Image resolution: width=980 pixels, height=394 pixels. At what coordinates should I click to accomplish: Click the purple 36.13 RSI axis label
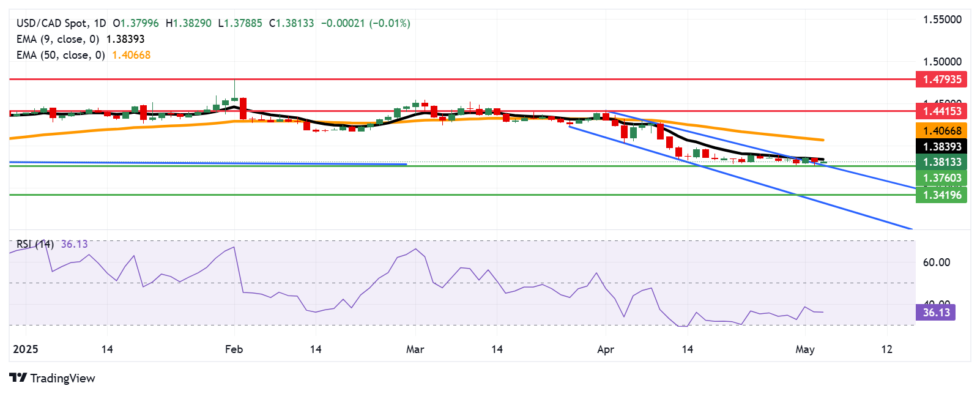tap(936, 313)
